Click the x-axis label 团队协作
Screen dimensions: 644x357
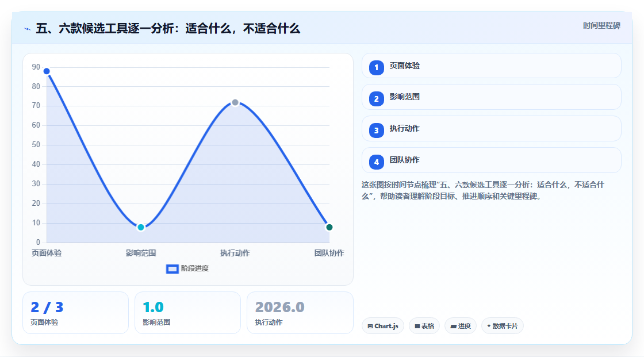[329, 254]
